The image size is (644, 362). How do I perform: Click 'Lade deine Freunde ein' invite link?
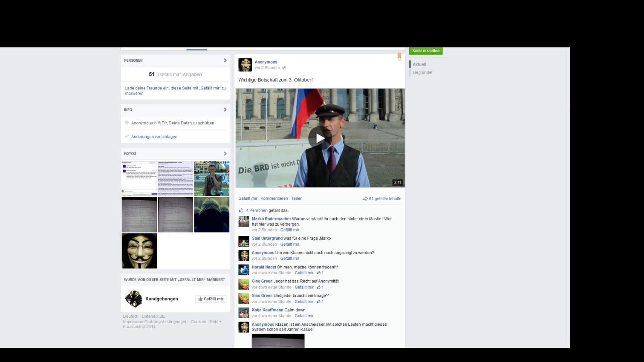coord(175,91)
